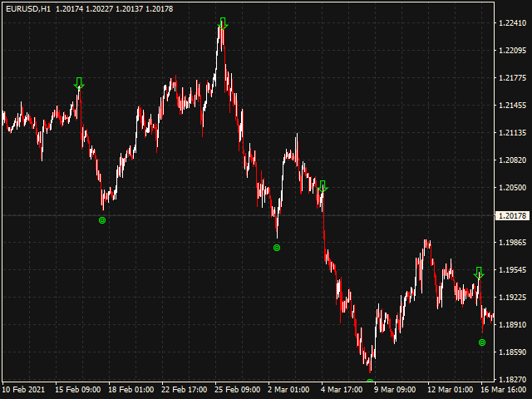Click the 12 Mar 01:00 time label
532x399 pixels.
coord(451,390)
